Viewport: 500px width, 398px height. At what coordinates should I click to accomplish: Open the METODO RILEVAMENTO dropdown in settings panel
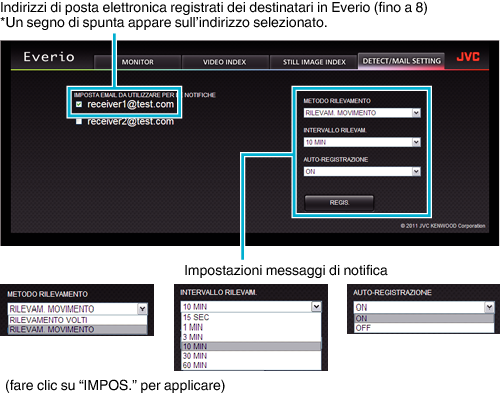click(x=362, y=113)
